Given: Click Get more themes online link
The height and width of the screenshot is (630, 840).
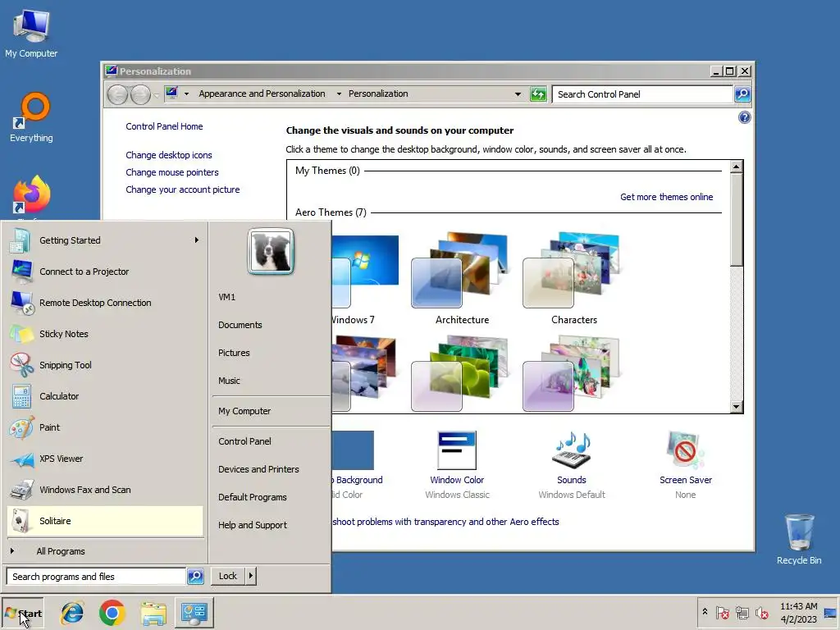Looking at the screenshot, I should tap(666, 197).
